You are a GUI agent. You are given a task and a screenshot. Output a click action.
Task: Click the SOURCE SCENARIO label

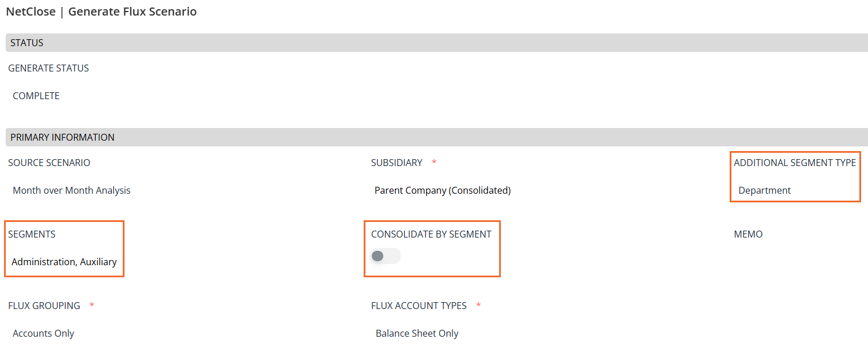(x=49, y=163)
